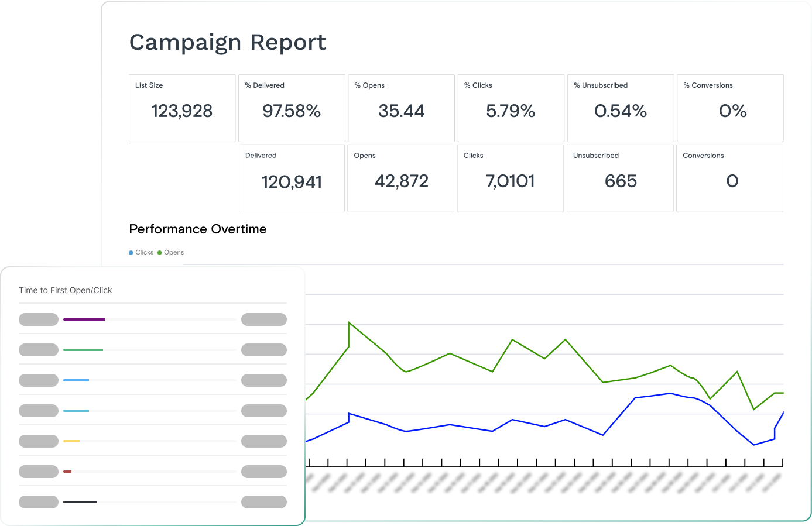This screenshot has height=526, width=812.
Task: Select the List Size card showing 123,928
Action: point(182,108)
